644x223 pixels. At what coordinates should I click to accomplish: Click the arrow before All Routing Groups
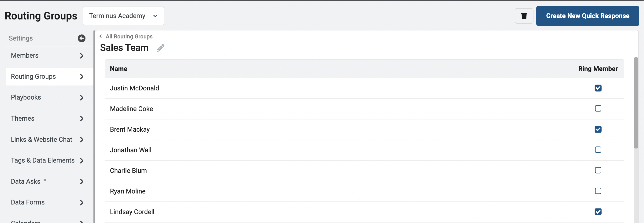100,36
